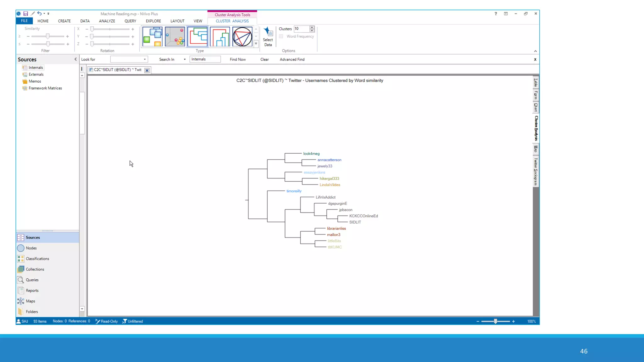Increase the Clusters count with up arrow
This screenshot has width=644, height=362.
pyautogui.click(x=312, y=27)
